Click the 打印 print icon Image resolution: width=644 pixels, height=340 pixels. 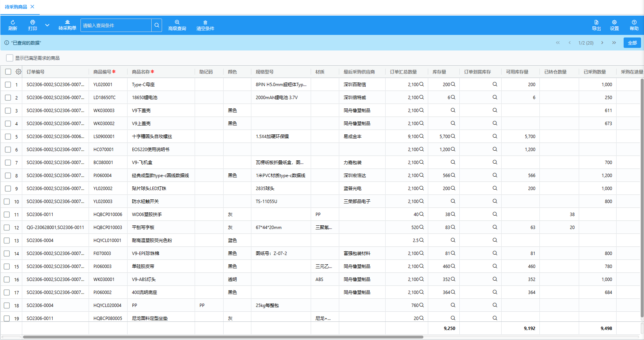pos(33,22)
